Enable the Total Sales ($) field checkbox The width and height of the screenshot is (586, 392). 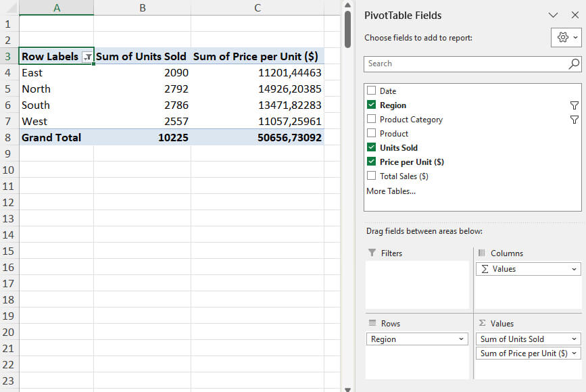click(371, 176)
